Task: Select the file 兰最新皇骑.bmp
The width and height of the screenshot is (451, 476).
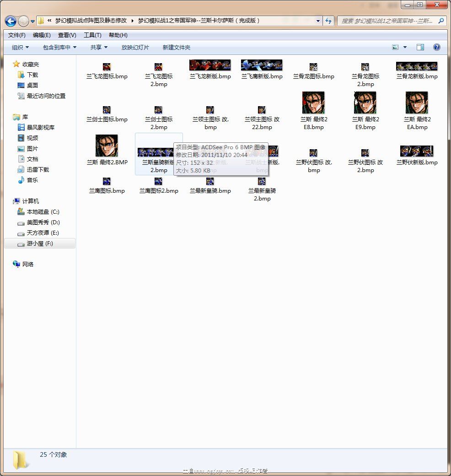Action: 210,186
